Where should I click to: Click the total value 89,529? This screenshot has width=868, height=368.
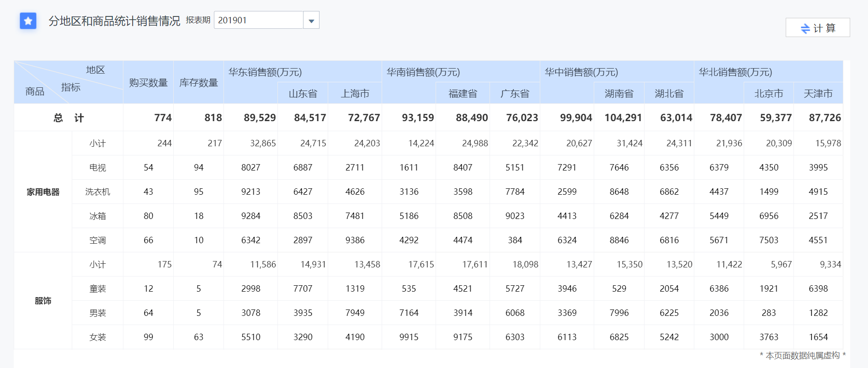[260, 118]
